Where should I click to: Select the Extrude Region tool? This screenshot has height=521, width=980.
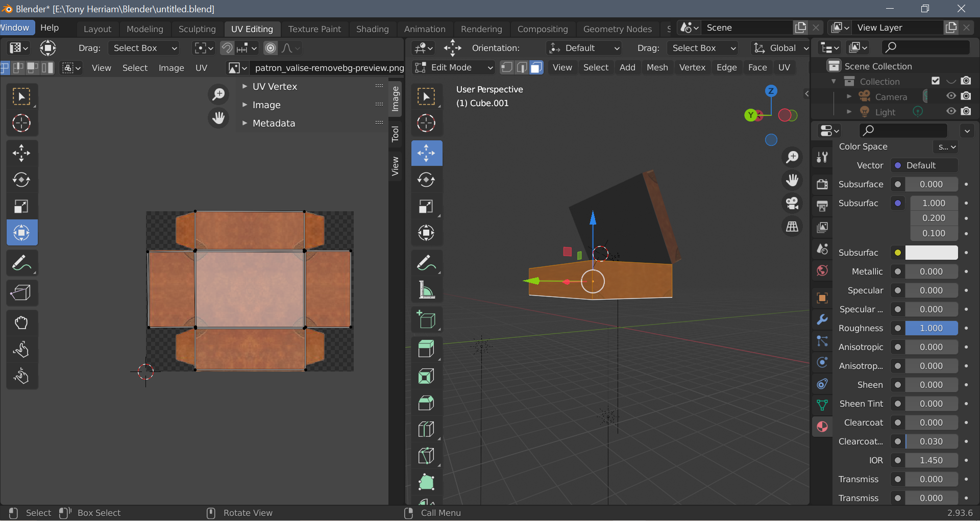426,349
